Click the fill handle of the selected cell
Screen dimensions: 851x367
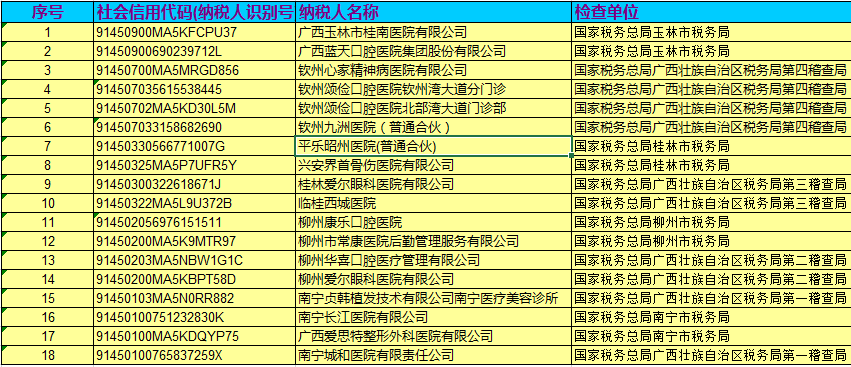(571, 155)
